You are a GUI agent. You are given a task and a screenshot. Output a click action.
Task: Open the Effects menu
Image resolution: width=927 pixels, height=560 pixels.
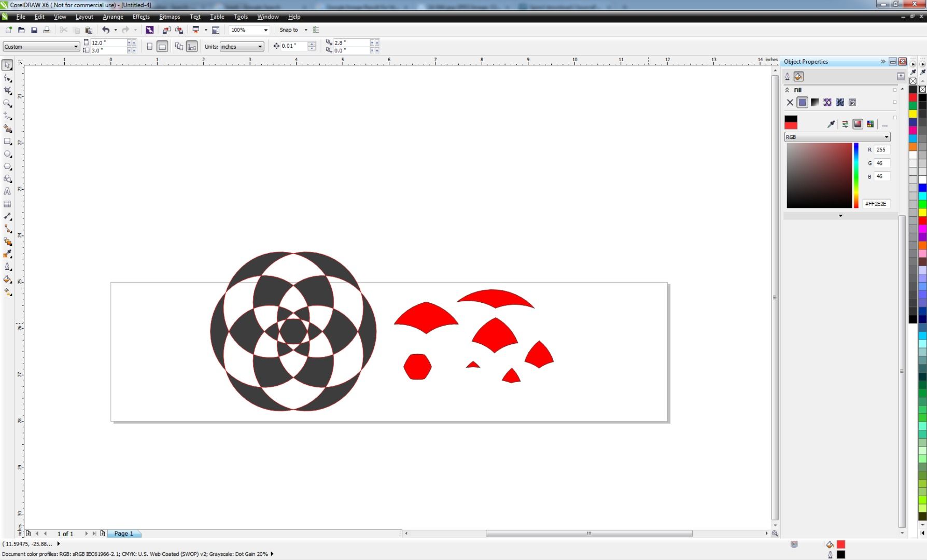coord(141,17)
